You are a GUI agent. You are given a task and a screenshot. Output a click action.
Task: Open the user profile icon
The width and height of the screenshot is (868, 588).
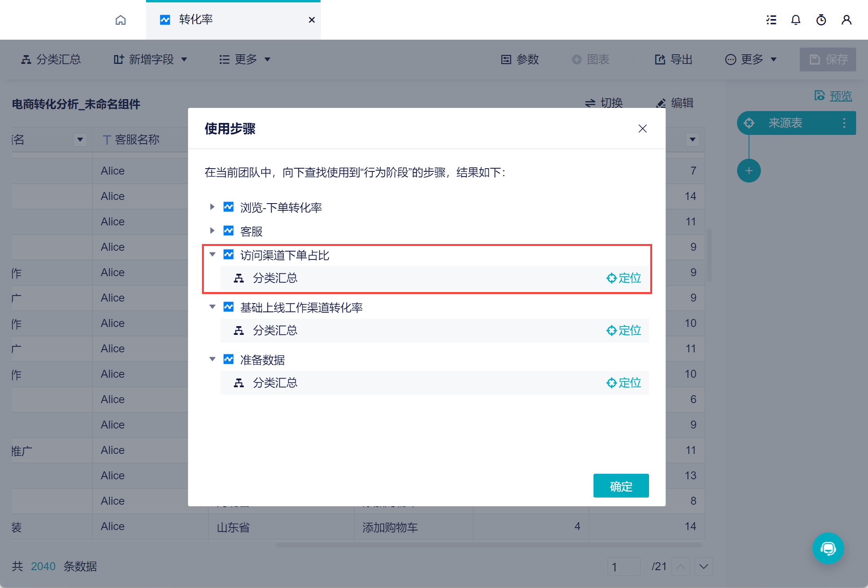[x=846, y=20]
